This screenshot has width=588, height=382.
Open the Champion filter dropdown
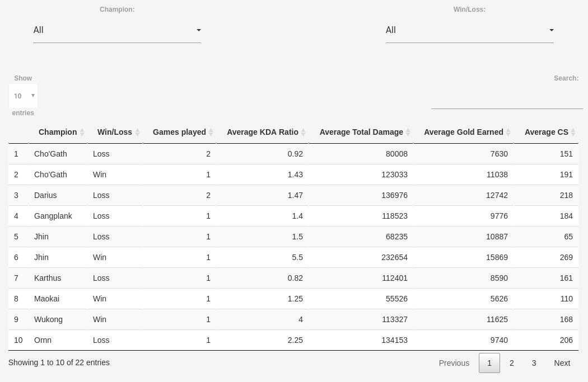click(117, 30)
